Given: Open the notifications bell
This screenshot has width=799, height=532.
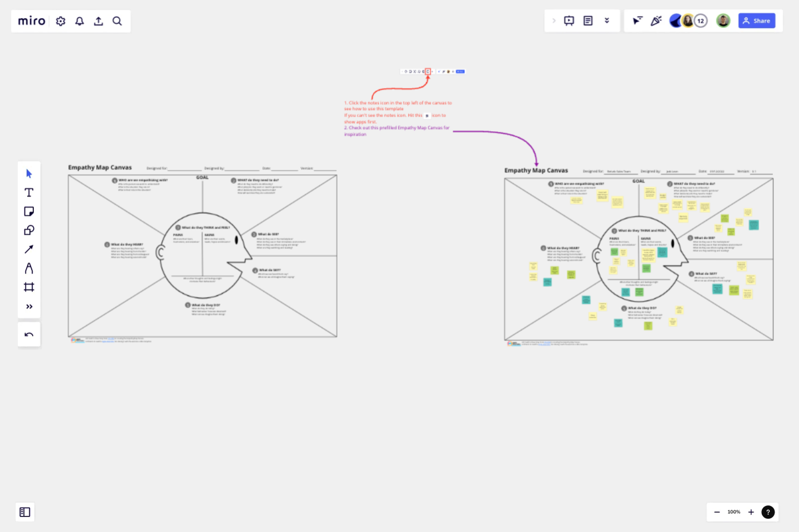Looking at the screenshot, I should tap(79, 20).
